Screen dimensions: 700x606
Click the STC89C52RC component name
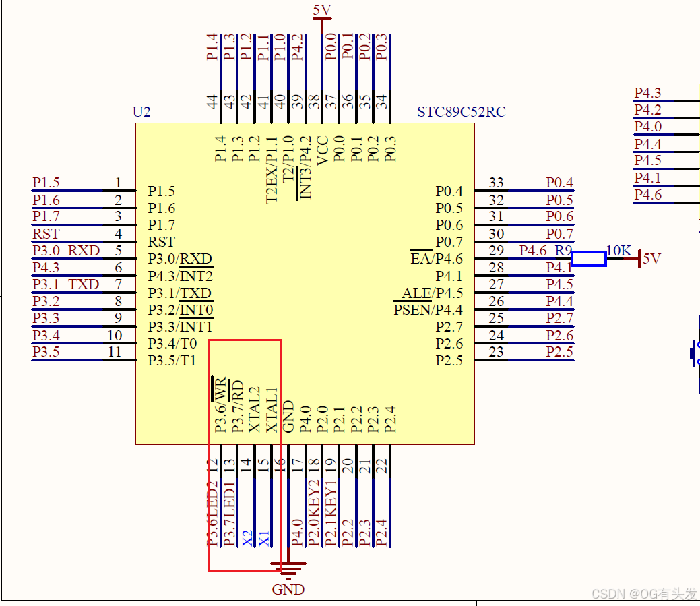[x=461, y=112]
